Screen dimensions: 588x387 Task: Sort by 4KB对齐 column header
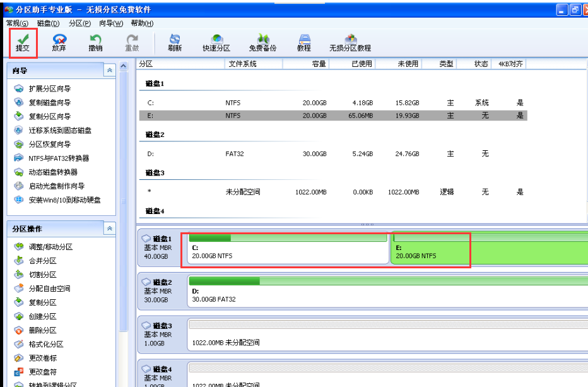[x=510, y=64]
